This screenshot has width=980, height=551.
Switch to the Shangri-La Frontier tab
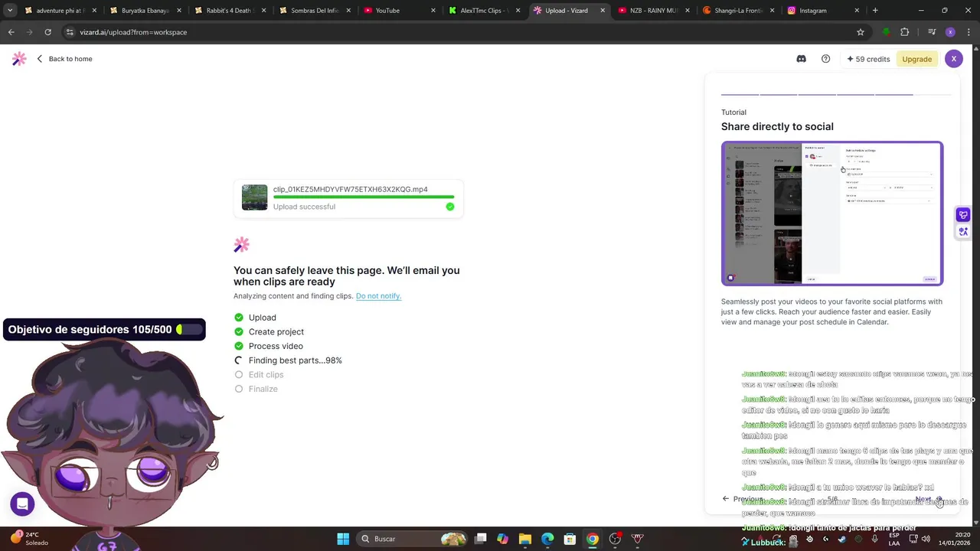[x=737, y=11]
